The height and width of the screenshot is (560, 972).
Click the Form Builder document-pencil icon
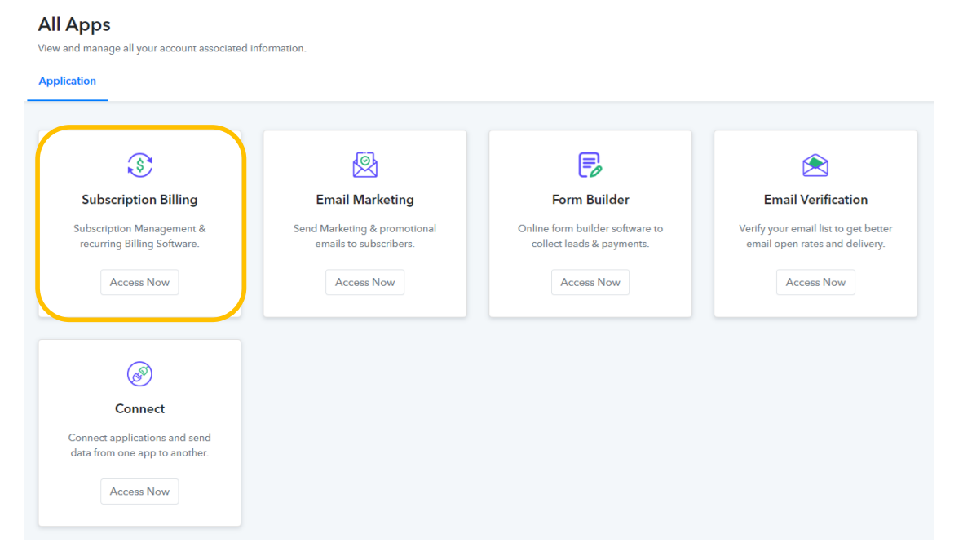click(x=590, y=165)
